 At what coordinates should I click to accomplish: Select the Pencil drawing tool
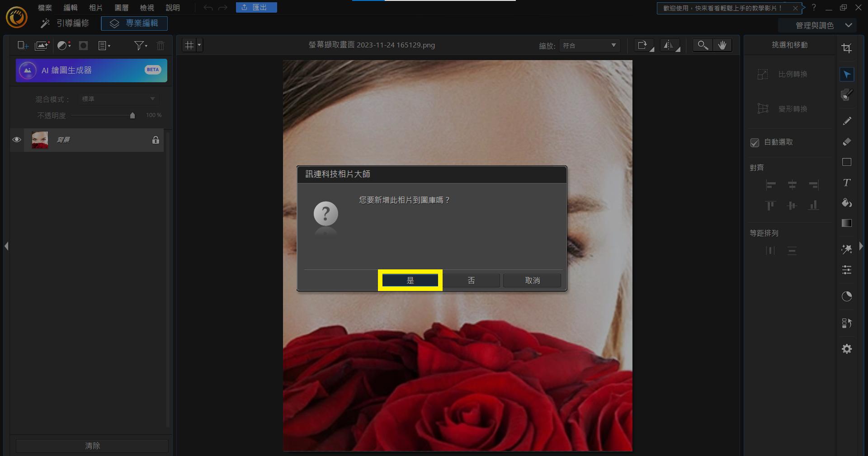(847, 121)
